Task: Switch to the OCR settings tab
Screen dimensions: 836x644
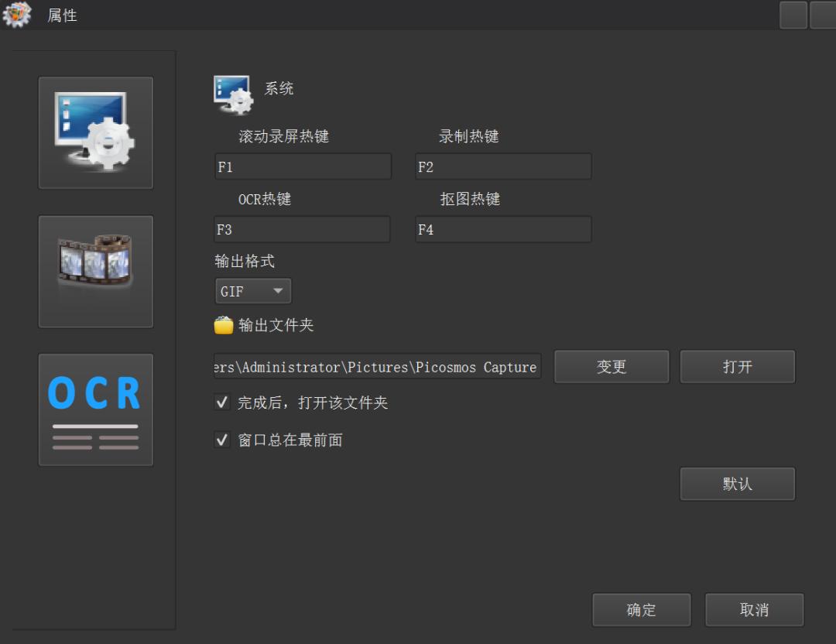Action: pyautogui.click(x=95, y=409)
